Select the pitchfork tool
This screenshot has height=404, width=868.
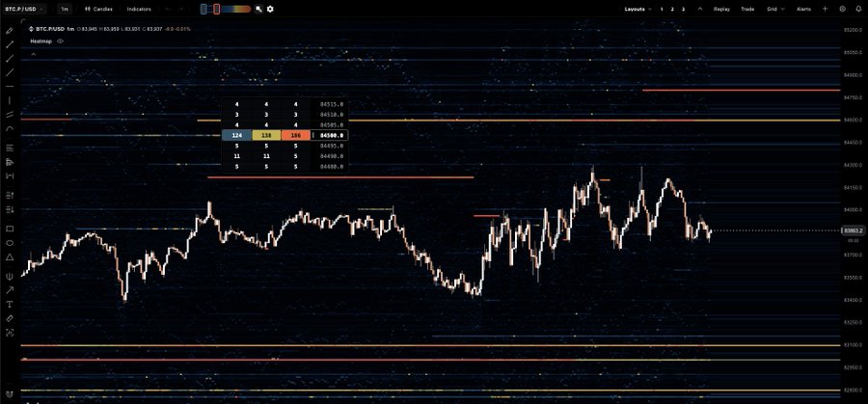[10, 276]
